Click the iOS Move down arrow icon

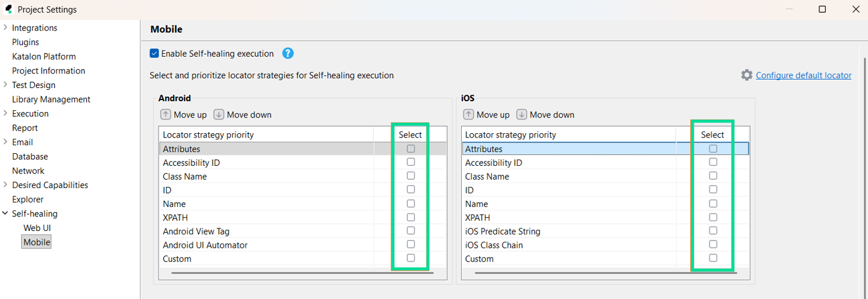click(522, 115)
